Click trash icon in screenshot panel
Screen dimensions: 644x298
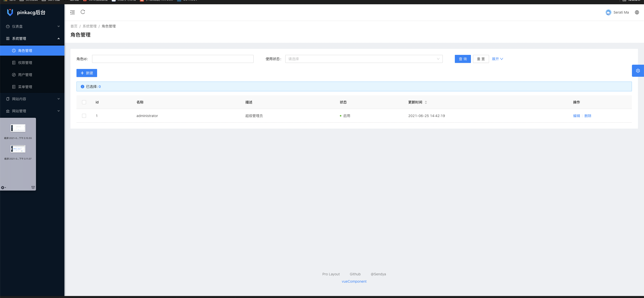click(x=33, y=188)
